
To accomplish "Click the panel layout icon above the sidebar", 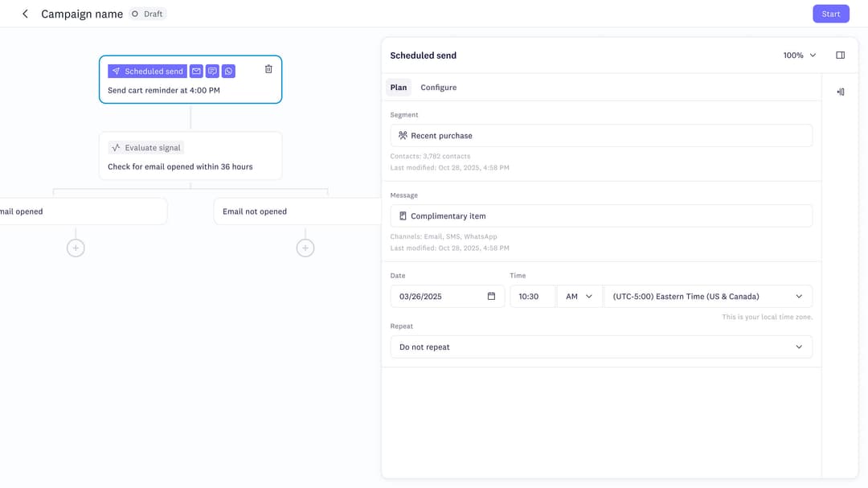I will click(840, 54).
